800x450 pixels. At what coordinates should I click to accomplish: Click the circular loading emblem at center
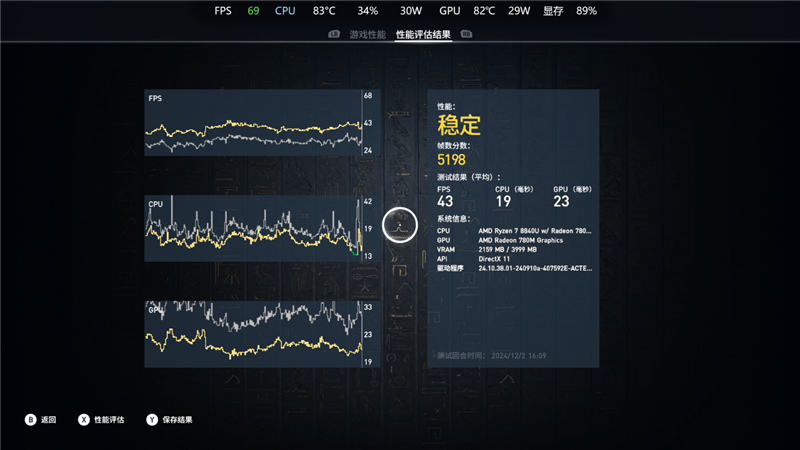[x=400, y=225]
